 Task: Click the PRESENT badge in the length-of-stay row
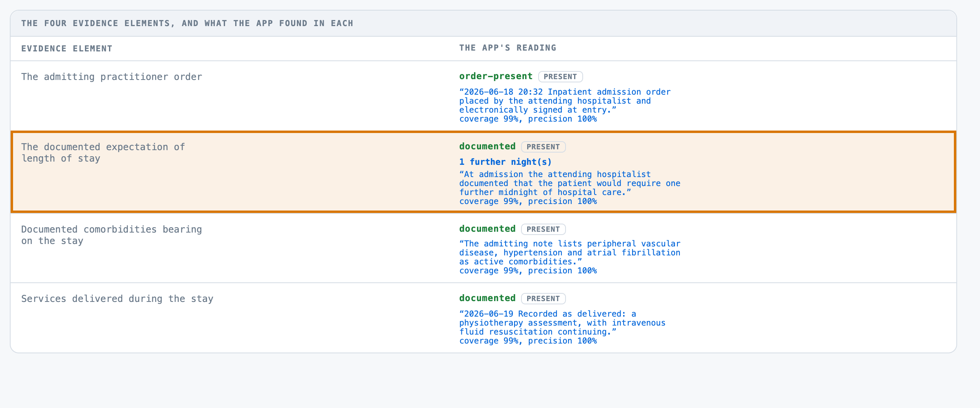click(x=543, y=147)
